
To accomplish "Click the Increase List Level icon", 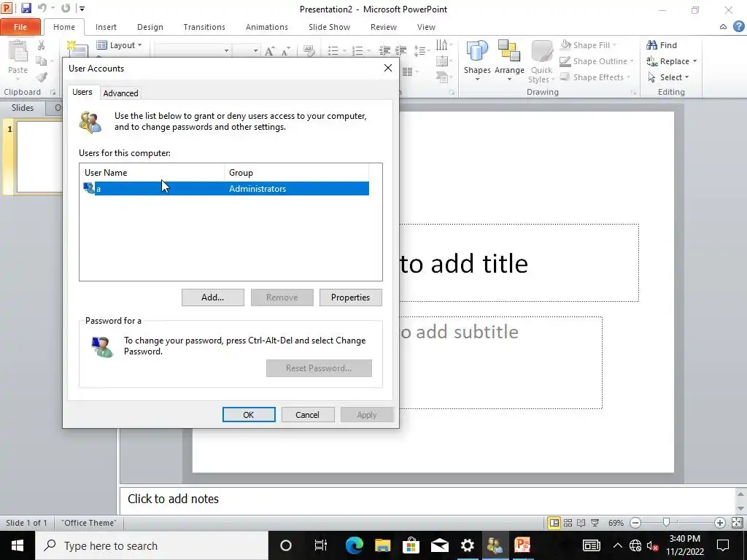I will pos(400,50).
